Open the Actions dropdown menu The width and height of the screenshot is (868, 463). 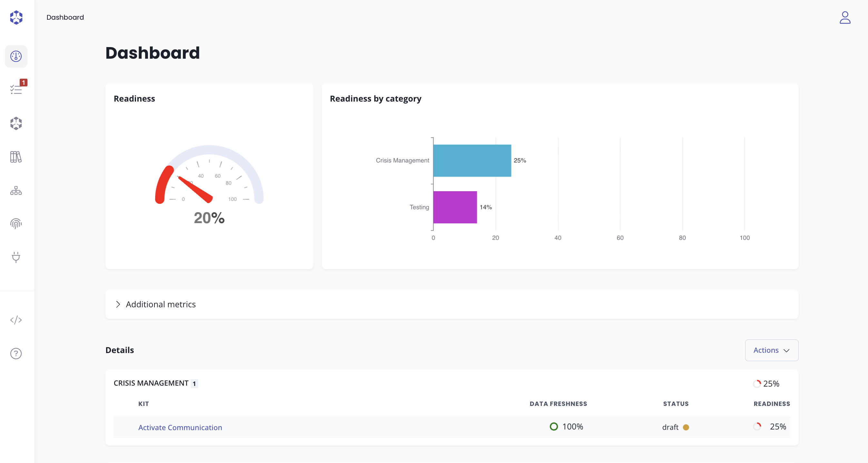click(x=771, y=350)
